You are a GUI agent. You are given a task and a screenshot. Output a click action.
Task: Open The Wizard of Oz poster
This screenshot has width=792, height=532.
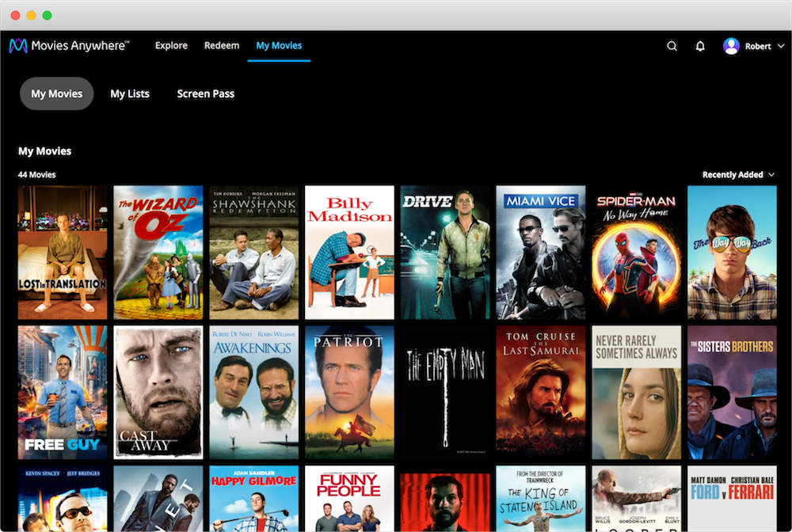[158, 253]
